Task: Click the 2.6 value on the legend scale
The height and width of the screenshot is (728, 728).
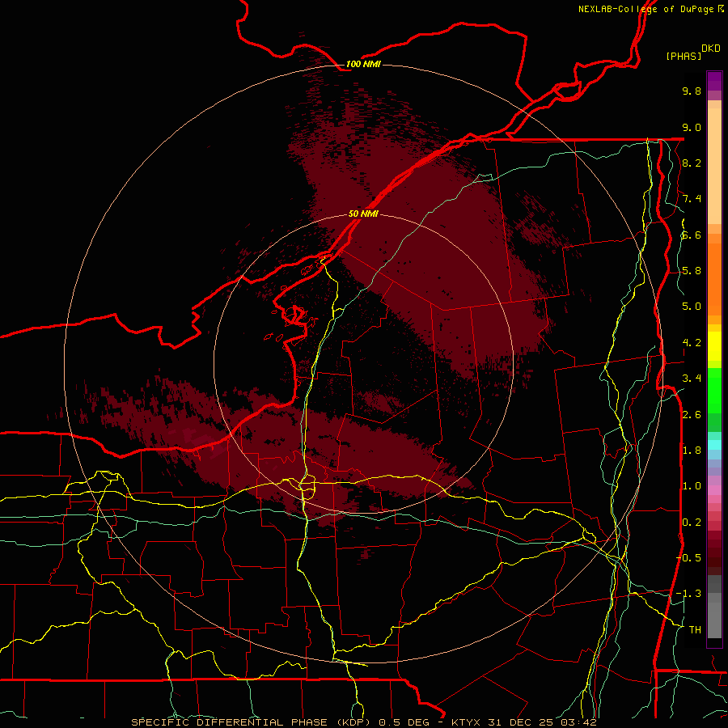Action: coord(692,414)
